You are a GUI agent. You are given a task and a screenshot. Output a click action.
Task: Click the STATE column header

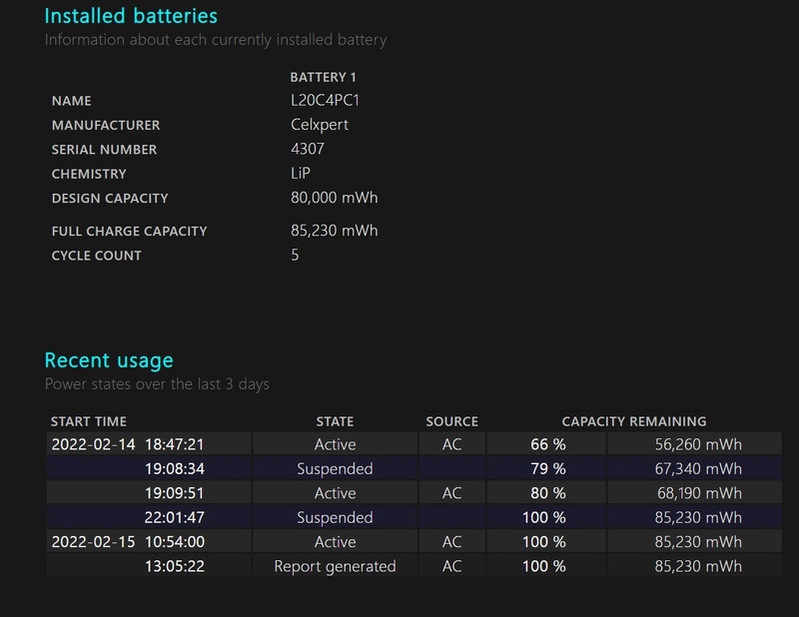335,421
